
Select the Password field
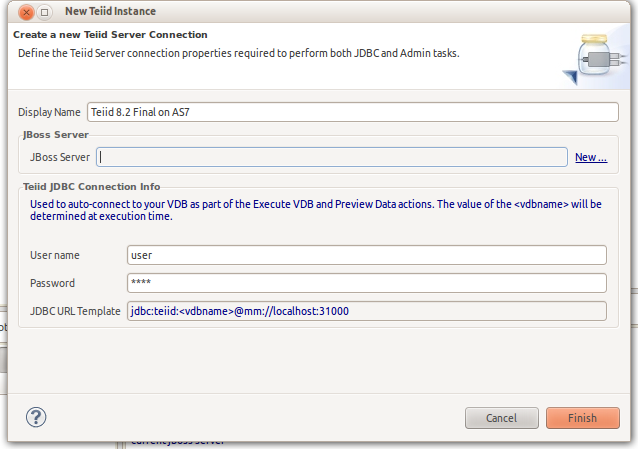[x=367, y=283]
